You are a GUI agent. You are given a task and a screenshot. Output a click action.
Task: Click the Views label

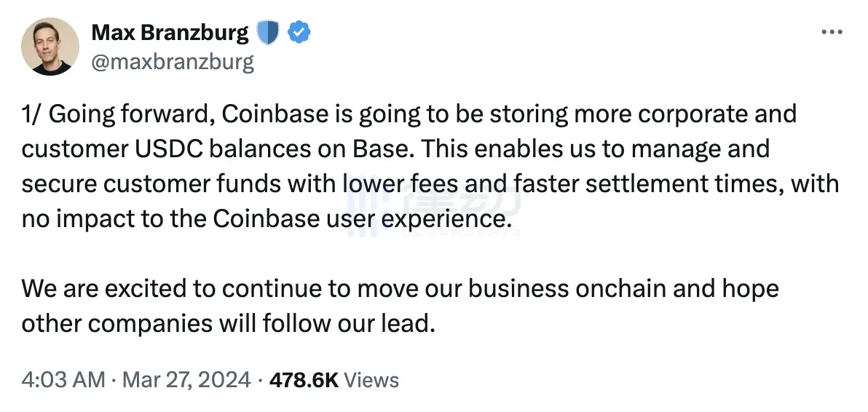click(x=371, y=379)
